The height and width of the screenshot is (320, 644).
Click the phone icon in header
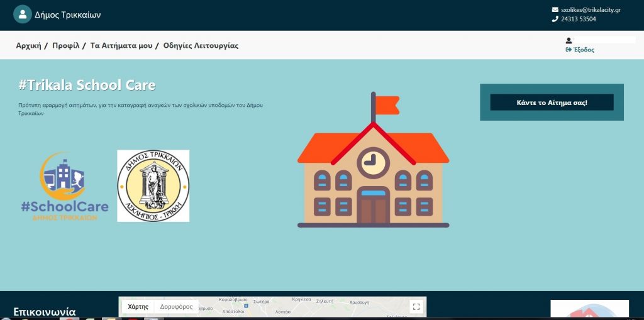[x=555, y=19]
